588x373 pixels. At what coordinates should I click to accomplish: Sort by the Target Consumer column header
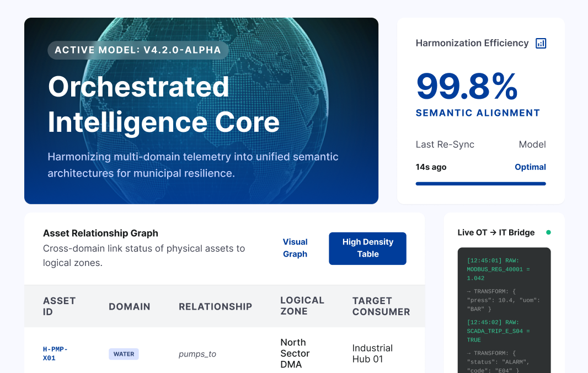(381, 306)
